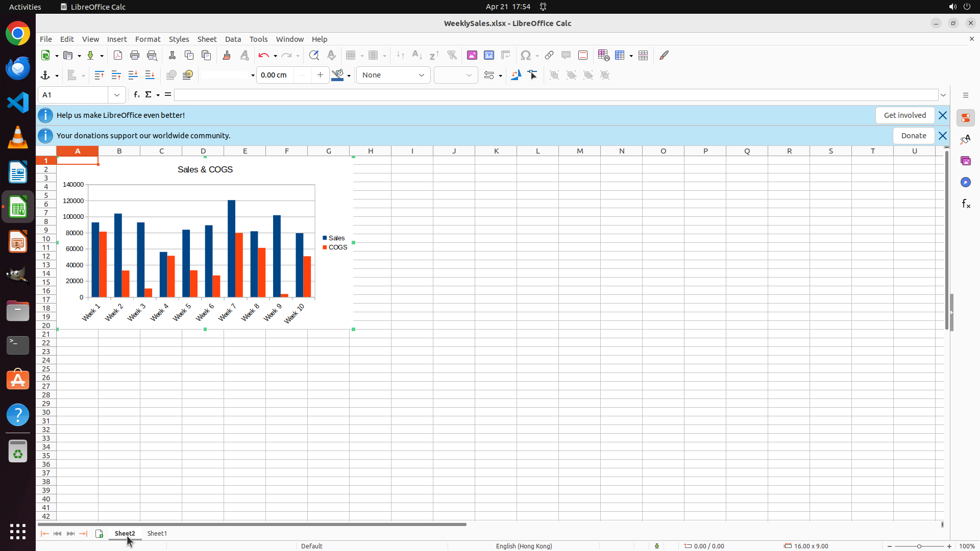Switch to the Sheet1 tab
Viewport: 980px width, 551px height.
[157, 533]
